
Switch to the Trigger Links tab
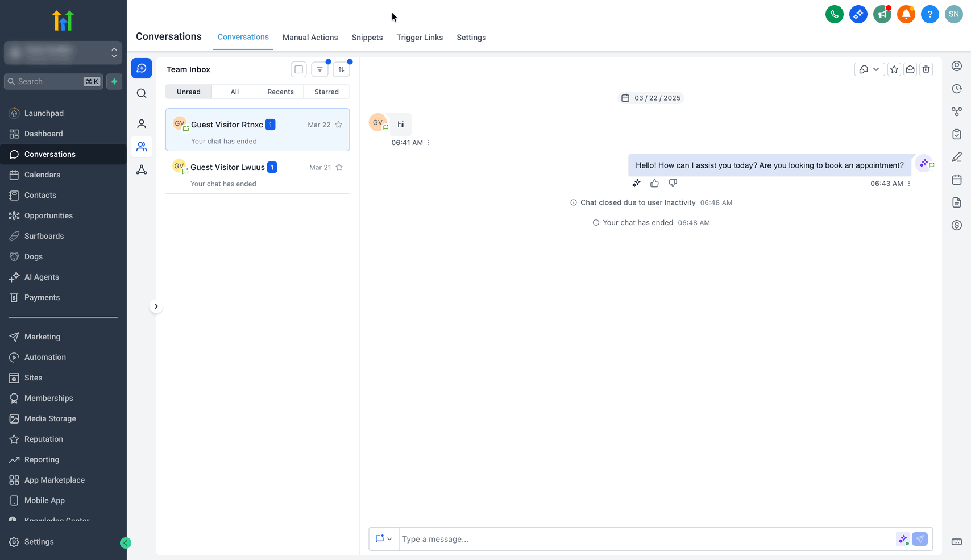pos(420,38)
